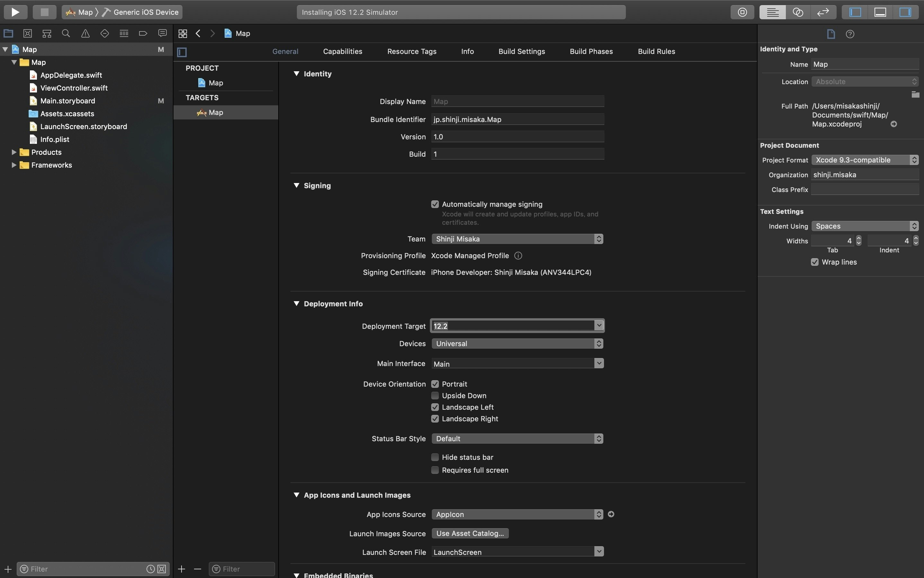The height and width of the screenshot is (578, 924).
Task: Show the Debug area panel
Action: [x=880, y=12]
